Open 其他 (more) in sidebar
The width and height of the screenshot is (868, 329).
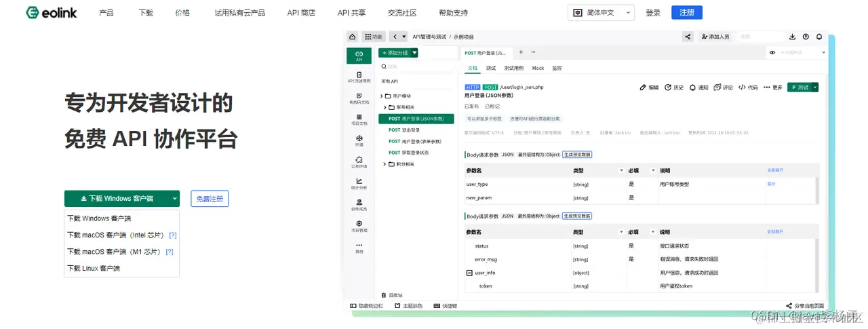coord(359,248)
